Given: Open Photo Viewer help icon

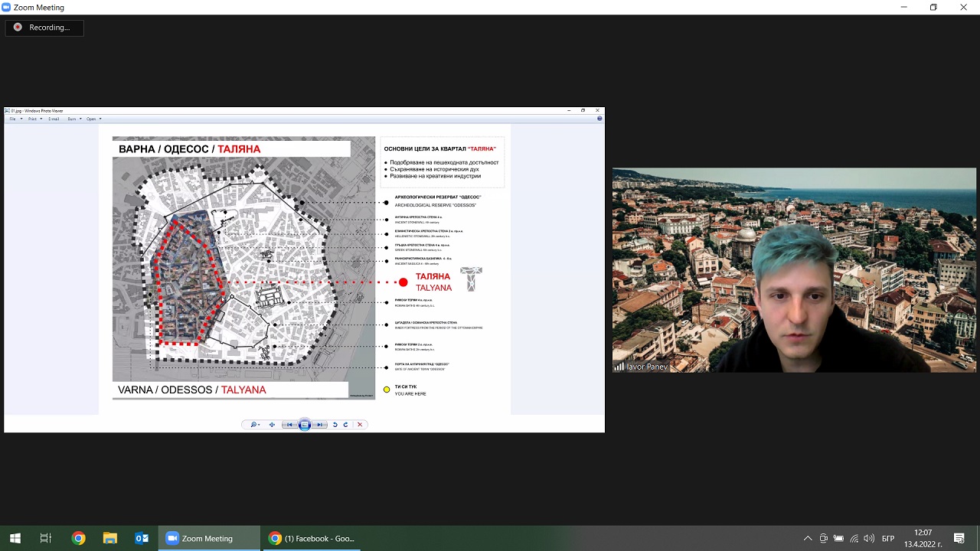Looking at the screenshot, I should point(599,119).
